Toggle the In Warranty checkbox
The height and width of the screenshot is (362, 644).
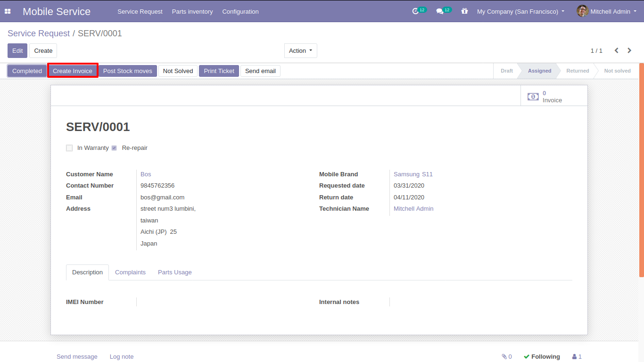pyautogui.click(x=69, y=148)
